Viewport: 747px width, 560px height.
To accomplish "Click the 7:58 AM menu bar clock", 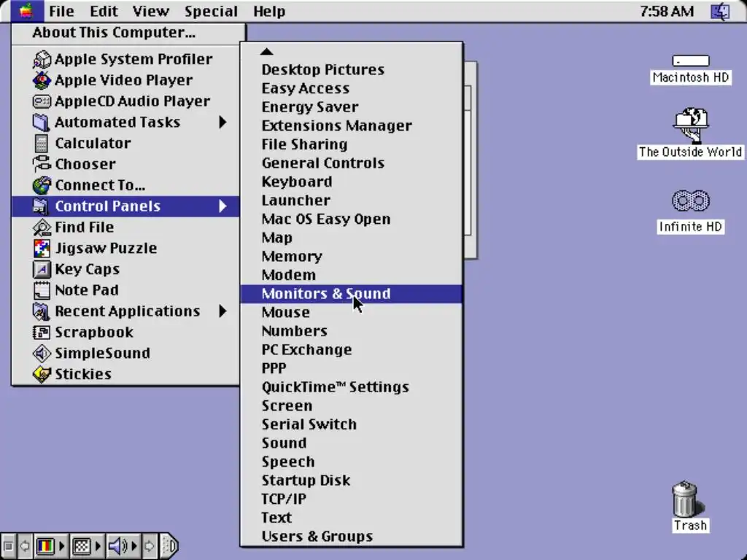I will tap(667, 11).
